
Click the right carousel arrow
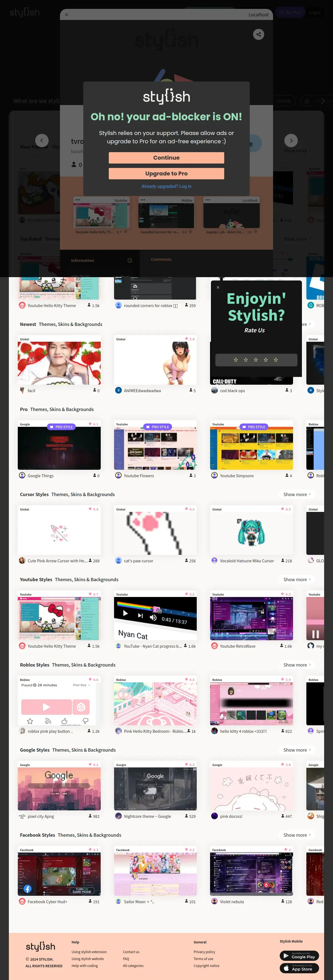point(291,141)
